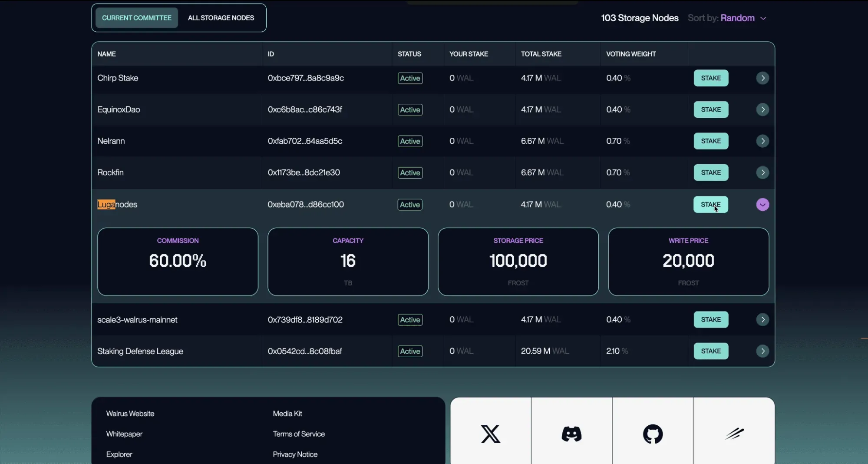
Task: Collapse the Luganodes details panel
Action: click(762, 205)
